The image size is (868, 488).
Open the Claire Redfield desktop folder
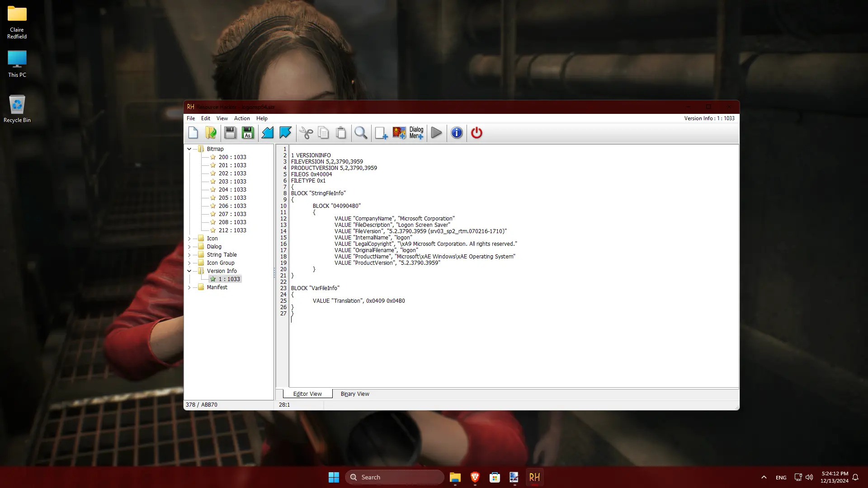(17, 23)
